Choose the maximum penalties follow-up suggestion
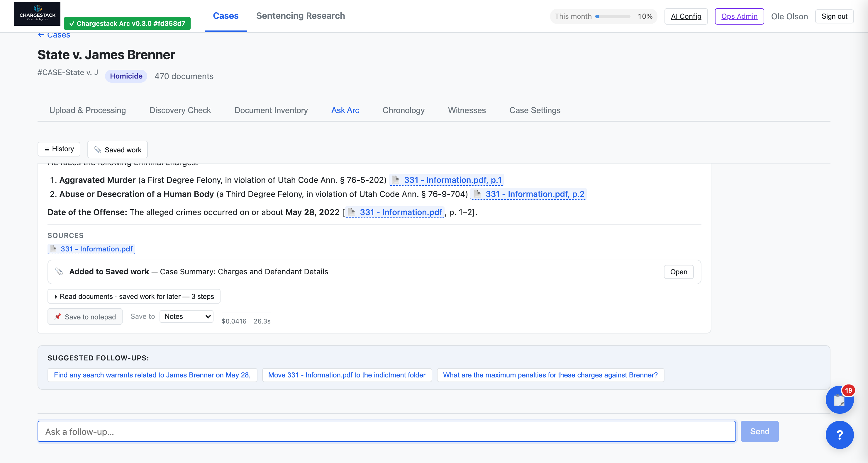 click(550, 375)
